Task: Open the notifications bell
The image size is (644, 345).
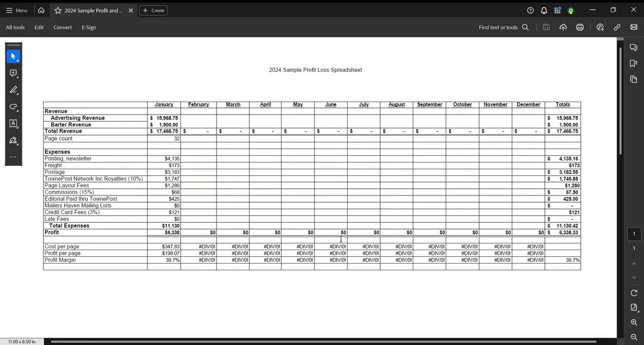Action: 544,10
